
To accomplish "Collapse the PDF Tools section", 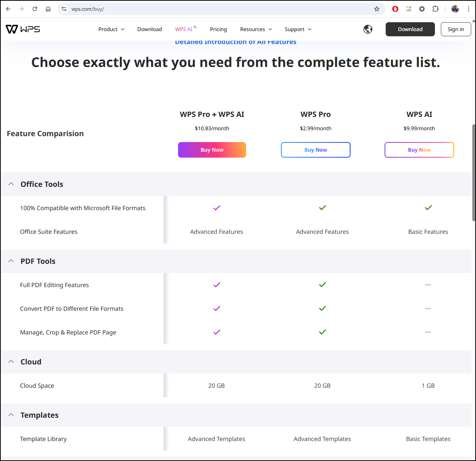I will click(11, 261).
